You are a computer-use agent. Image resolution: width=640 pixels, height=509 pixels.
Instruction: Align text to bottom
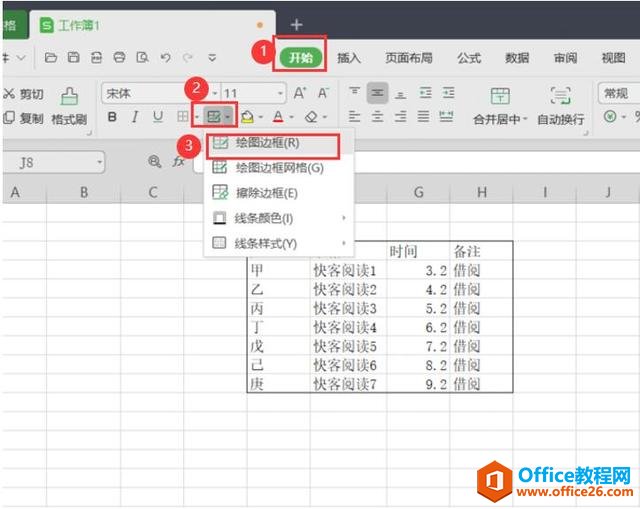(x=400, y=94)
